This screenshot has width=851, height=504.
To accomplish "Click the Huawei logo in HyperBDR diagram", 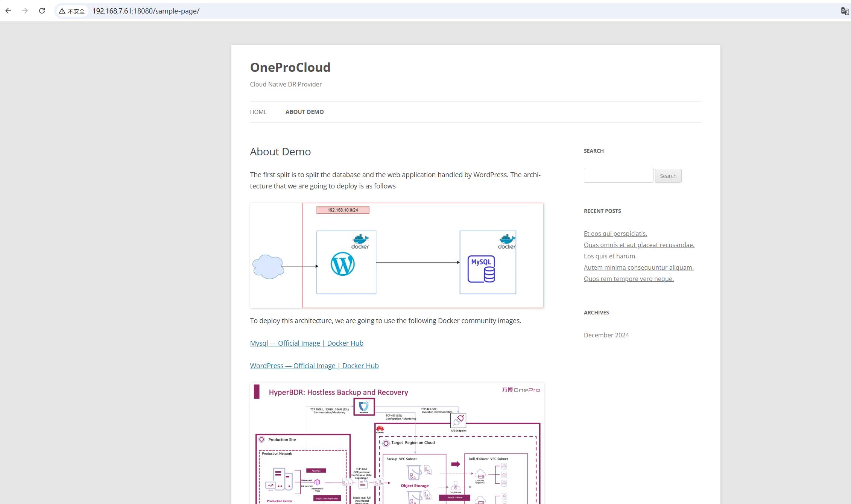I will [380, 429].
